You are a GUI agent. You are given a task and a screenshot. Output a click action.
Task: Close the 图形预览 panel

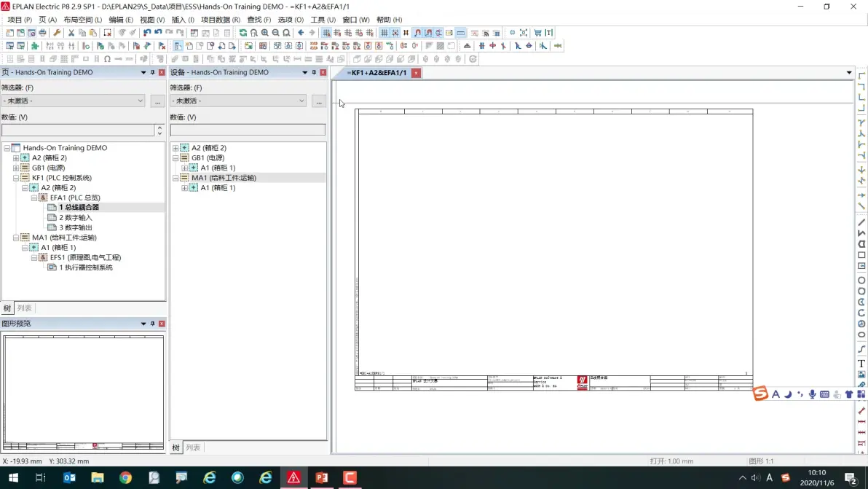click(x=162, y=324)
